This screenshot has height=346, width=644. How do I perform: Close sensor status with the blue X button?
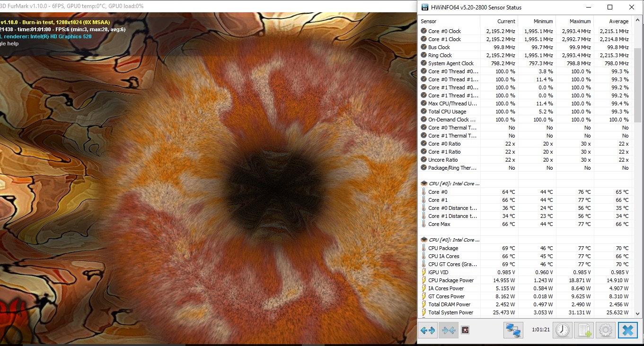[x=627, y=330]
